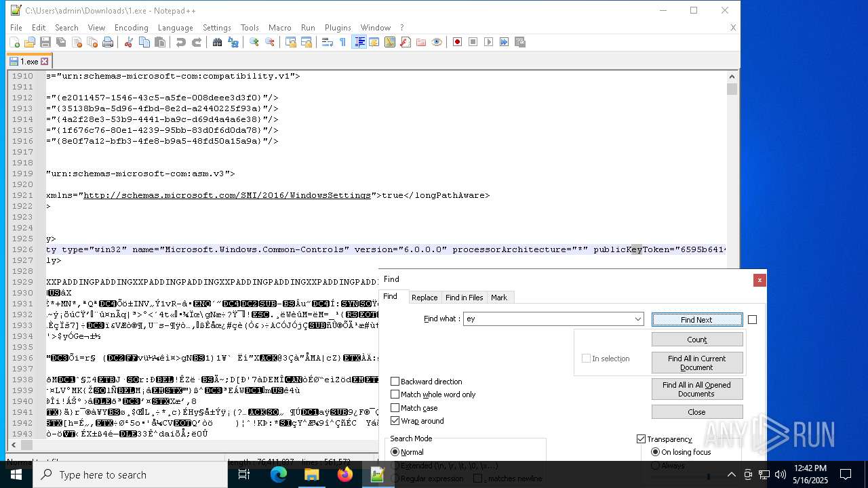The image size is (868, 488).
Task: Open Find with the binoculars toolbar icon
Action: tap(217, 42)
